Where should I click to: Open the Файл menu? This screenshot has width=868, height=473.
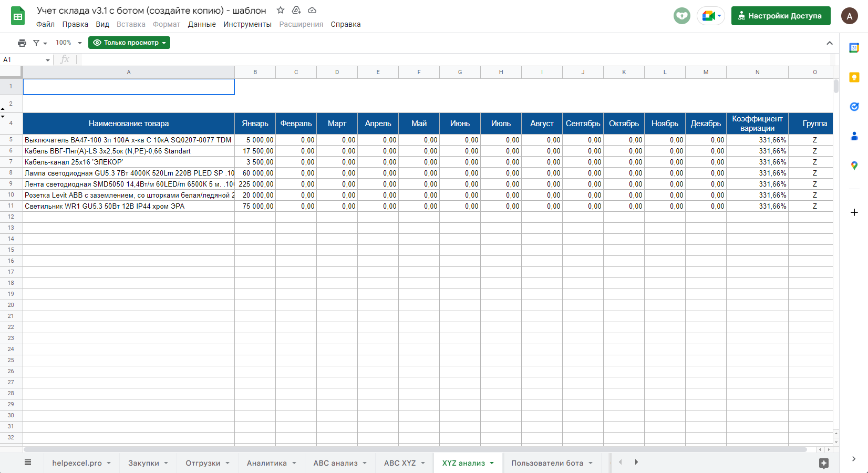(x=46, y=24)
